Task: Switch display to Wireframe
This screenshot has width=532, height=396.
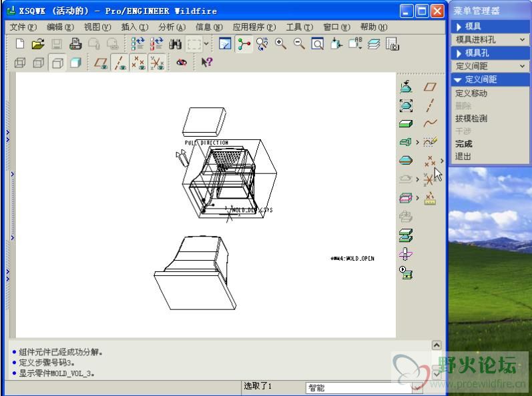Action: tap(20, 63)
